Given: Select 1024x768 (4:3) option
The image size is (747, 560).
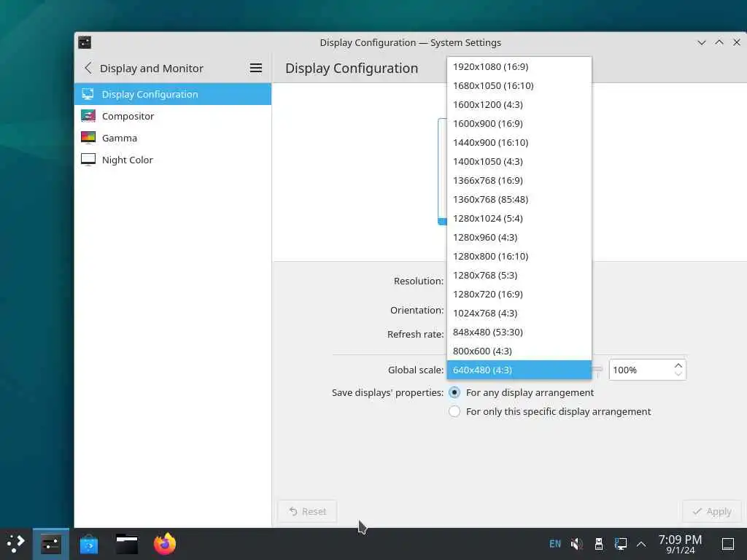Looking at the screenshot, I should [519, 314].
